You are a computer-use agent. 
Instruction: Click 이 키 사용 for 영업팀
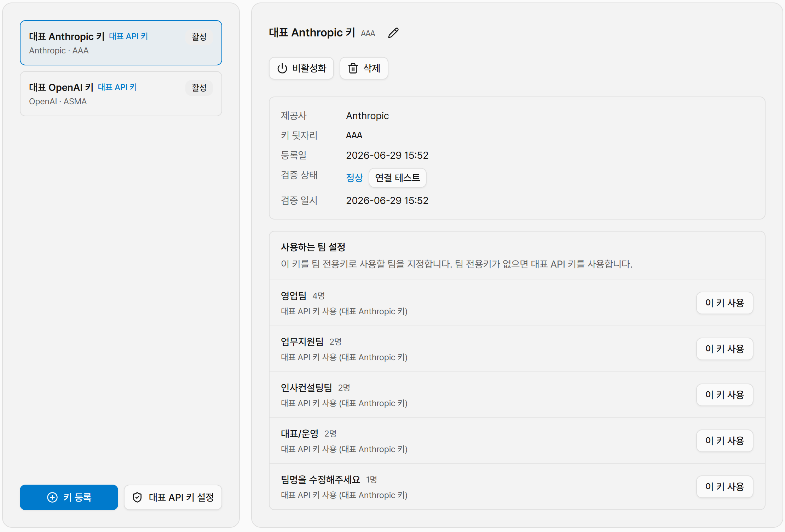pos(725,303)
